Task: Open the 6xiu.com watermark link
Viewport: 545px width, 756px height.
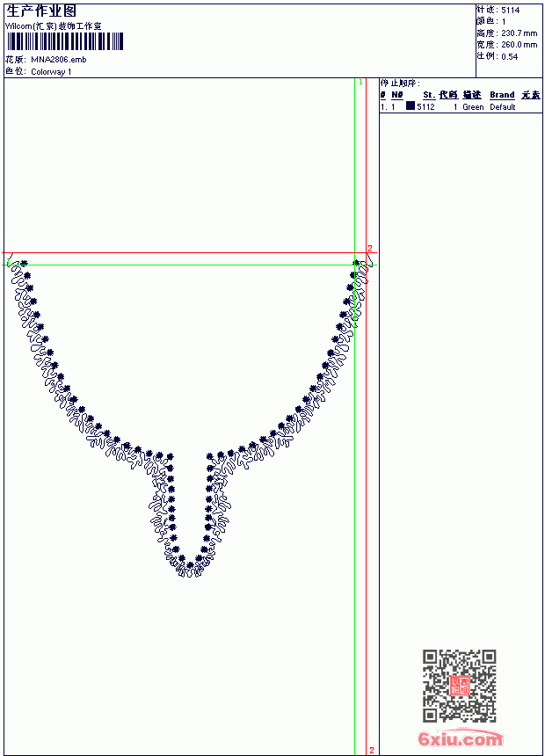Action: 460,738
